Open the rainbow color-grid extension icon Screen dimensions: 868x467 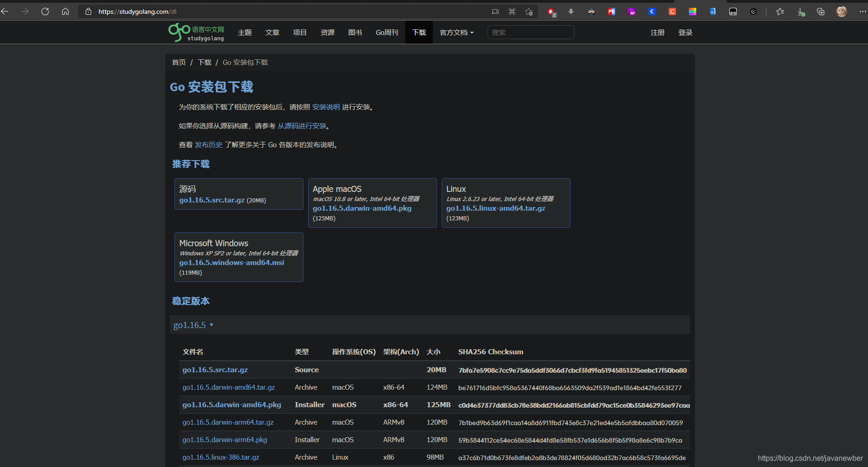tap(693, 12)
